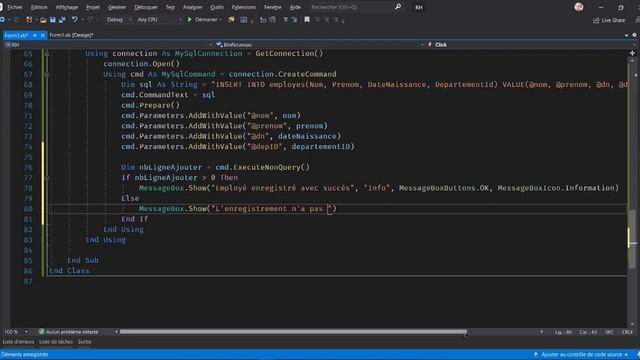
Task: Open the Fenêtre menu
Action: pos(273,7)
